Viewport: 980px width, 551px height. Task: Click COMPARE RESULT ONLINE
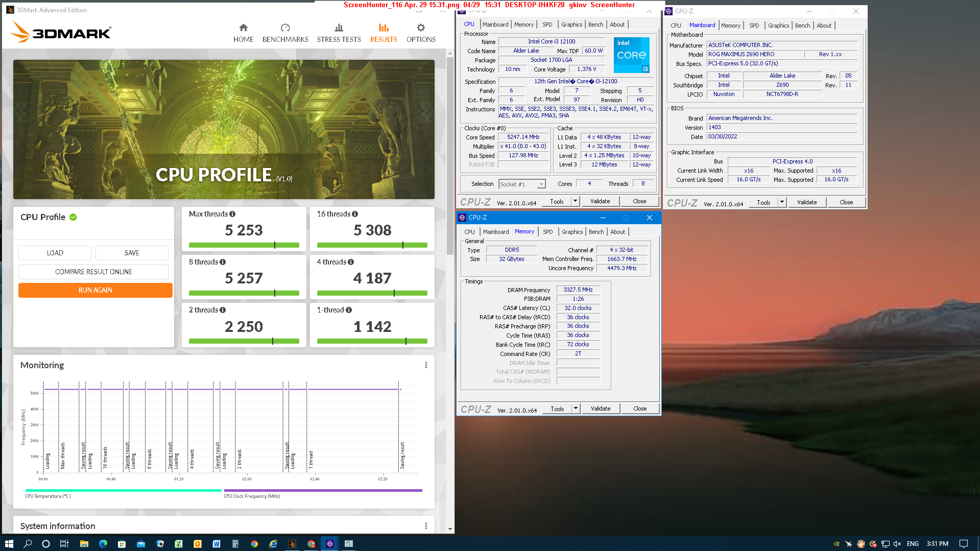pyautogui.click(x=93, y=272)
